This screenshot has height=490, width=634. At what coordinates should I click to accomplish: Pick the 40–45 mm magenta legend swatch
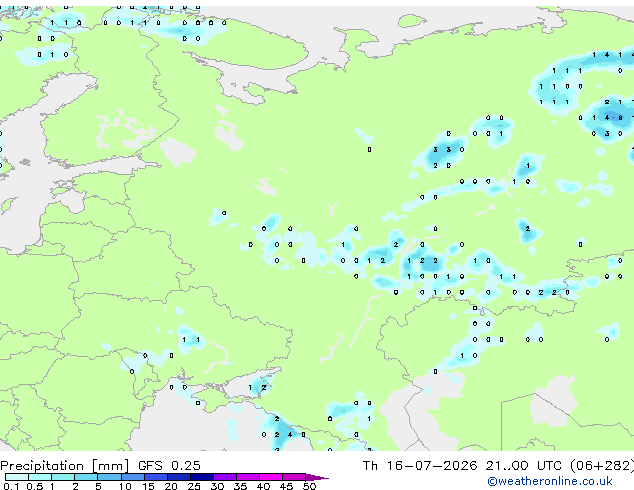click(x=271, y=477)
